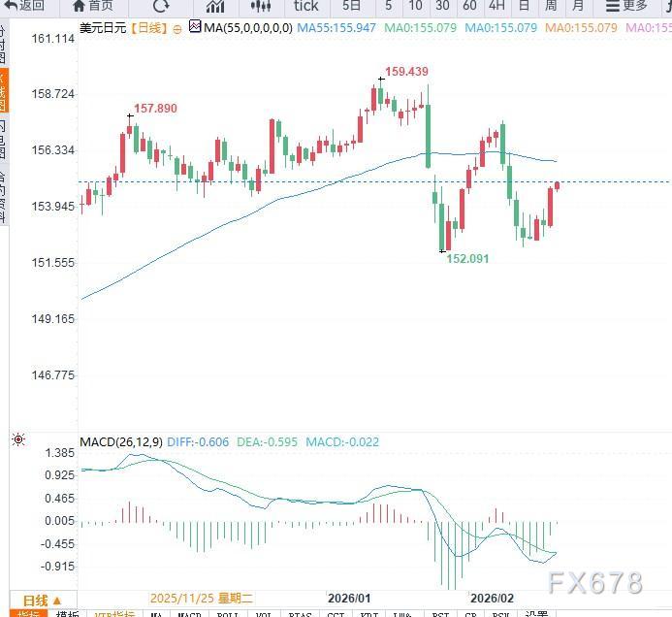Viewport: 672px width, 617px height.
Task: Click the refresh circular arrow icon
Action: point(160,6)
